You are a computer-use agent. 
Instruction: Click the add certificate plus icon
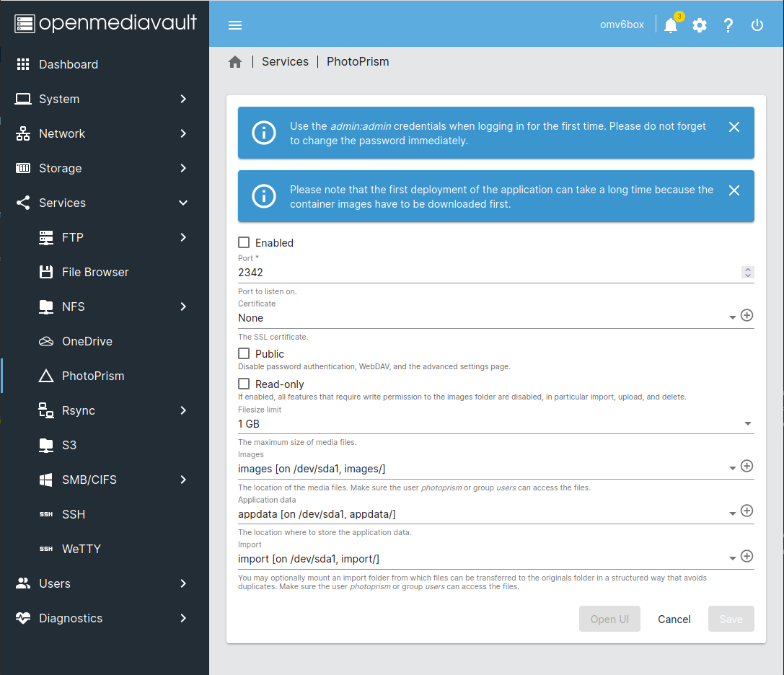pyautogui.click(x=746, y=315)
